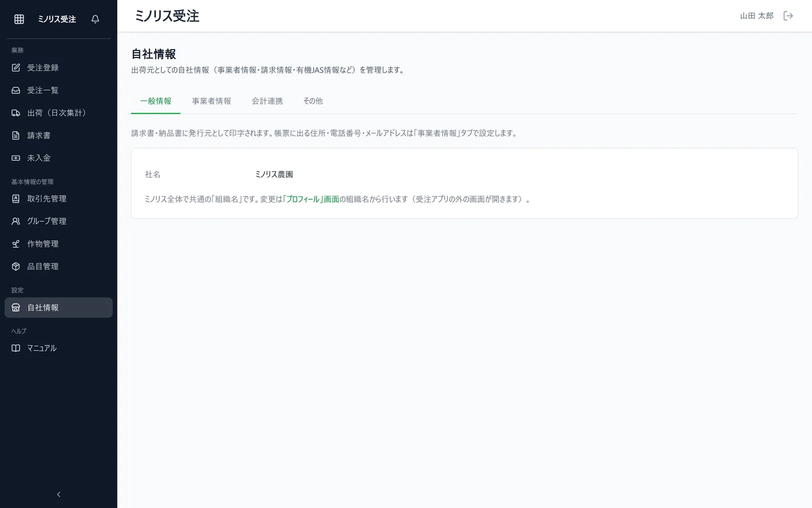Click the company name ミノリス農園
This screenshot has width=812, height=508.
(x=274, y=174)
